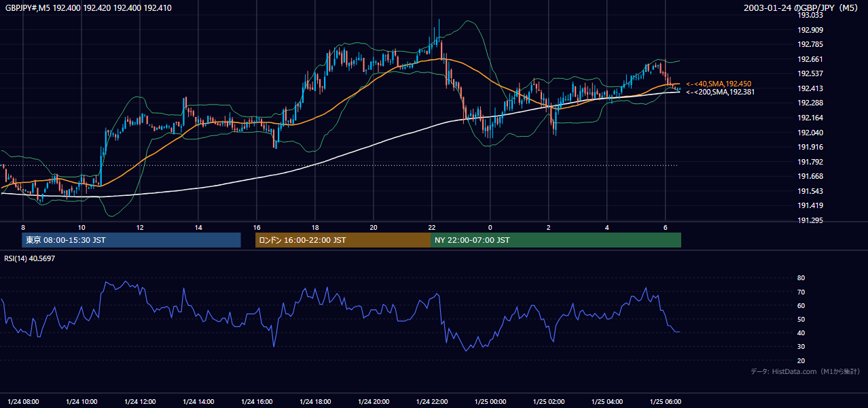Click the RSI axis value 50
The width and height of the screenshot is (868, 408).
point(801,319)
